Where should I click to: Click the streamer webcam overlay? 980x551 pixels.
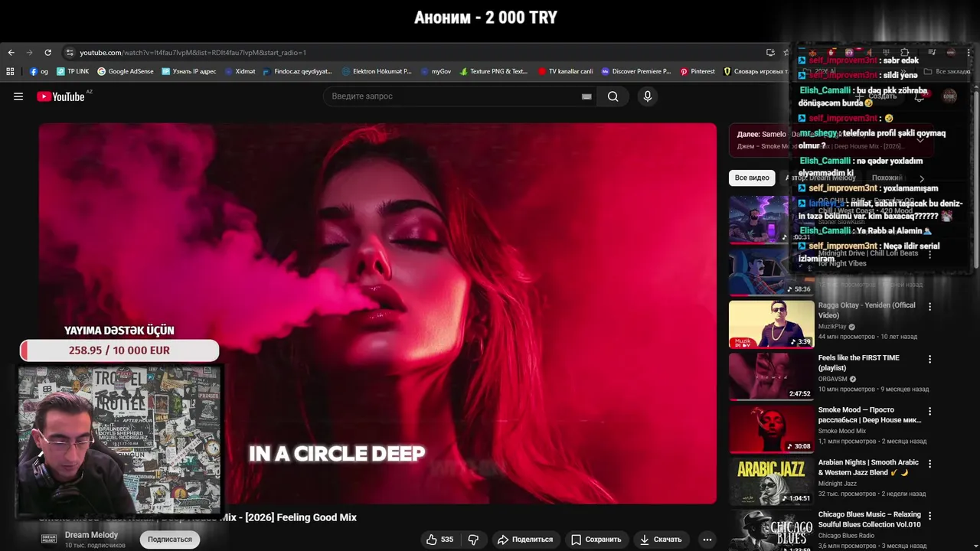119,440
